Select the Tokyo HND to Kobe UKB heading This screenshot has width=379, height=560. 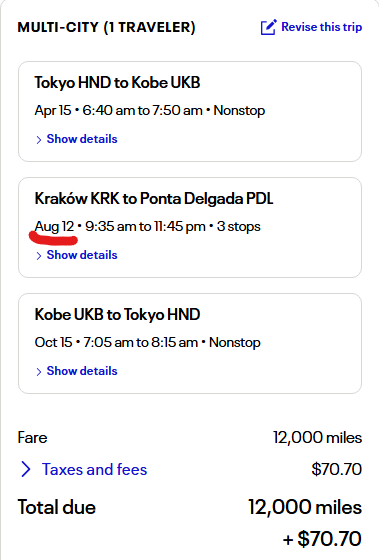117,82
